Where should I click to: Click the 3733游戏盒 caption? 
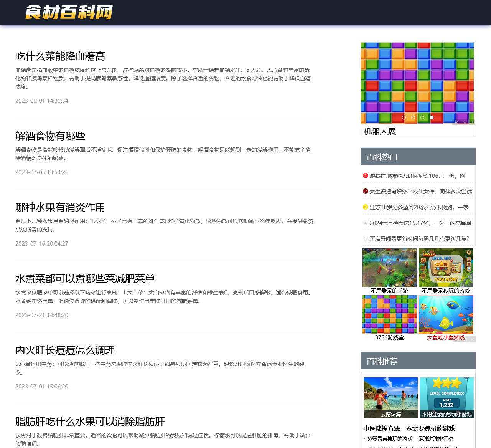coord(389,337)
